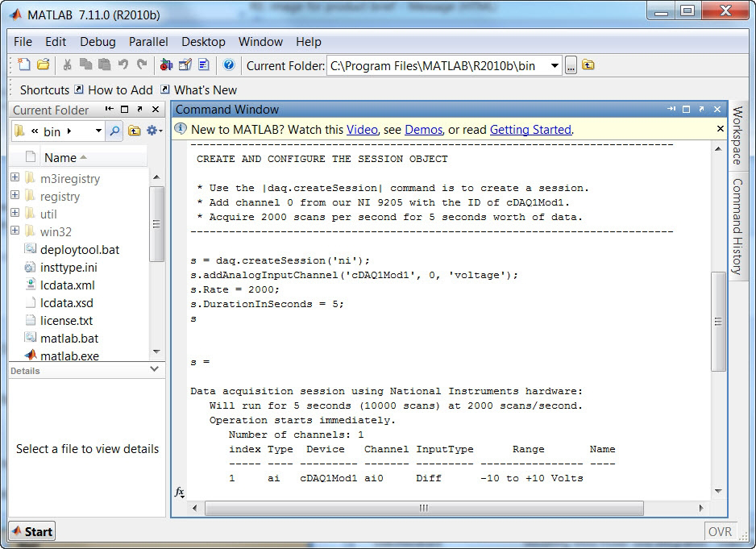Go up one folder level in Current Folder
This screenshot has height=549, width=756.
click(x=134, y=131)
